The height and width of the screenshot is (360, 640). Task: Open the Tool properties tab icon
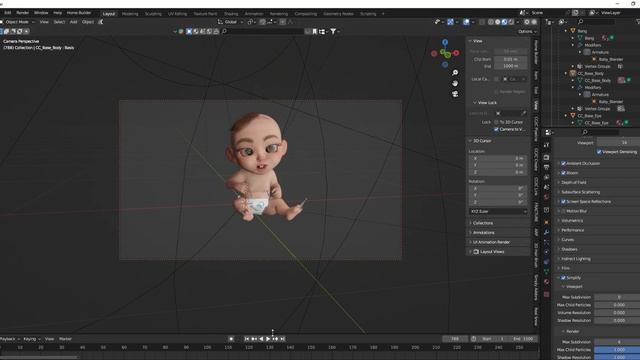(547, 145)
